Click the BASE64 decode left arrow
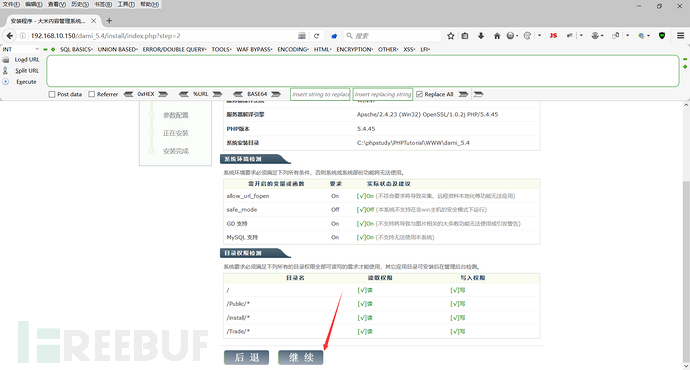This screenshot has width=690, height=370. (x=238, y=94)
